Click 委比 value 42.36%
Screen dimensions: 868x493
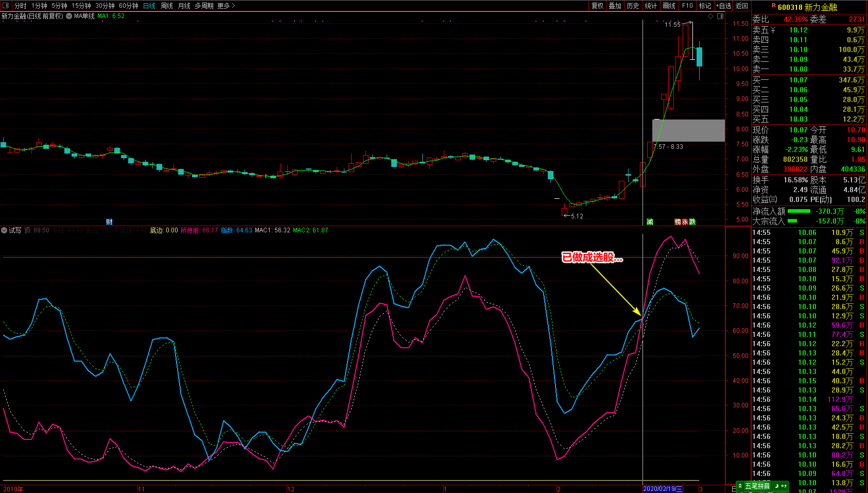pyautogui.click(x=796, y=20)
